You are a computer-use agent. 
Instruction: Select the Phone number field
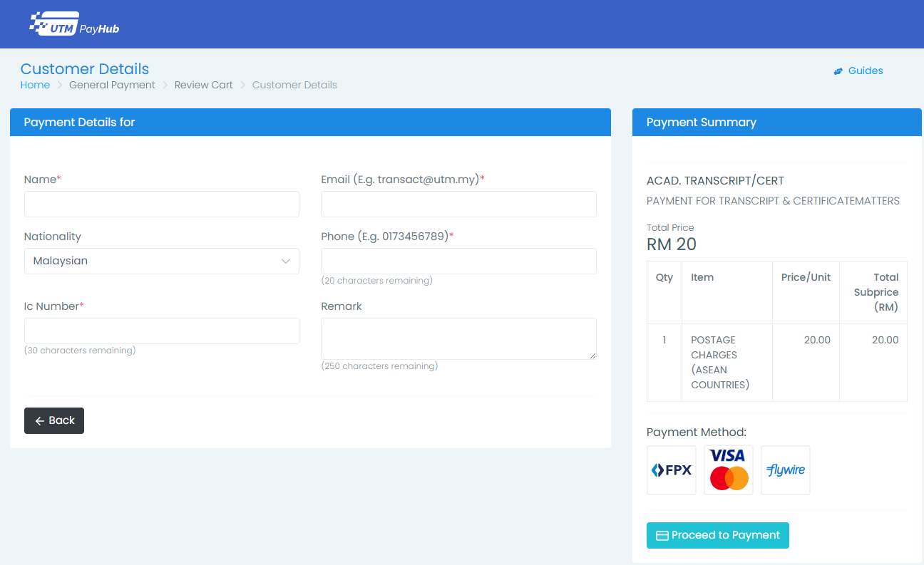click(458, 261)
